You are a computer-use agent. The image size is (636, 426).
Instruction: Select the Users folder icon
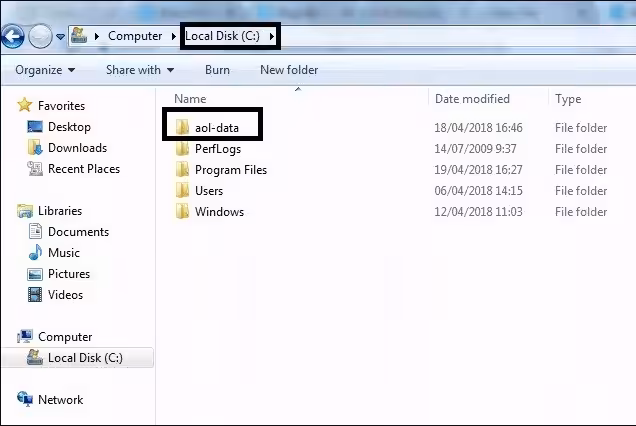pyautogui.click(x=183, y=191)
